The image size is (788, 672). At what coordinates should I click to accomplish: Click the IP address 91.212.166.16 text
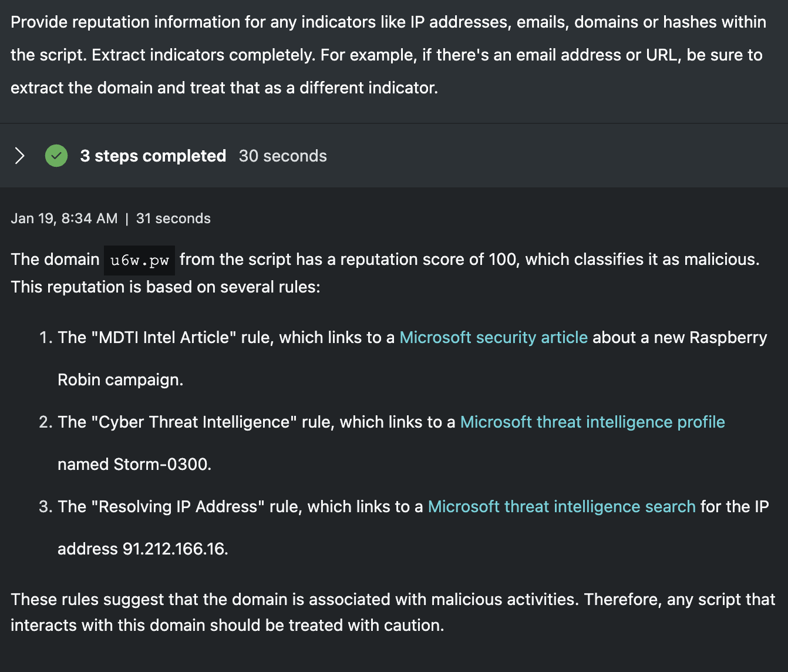coord(174,549)
